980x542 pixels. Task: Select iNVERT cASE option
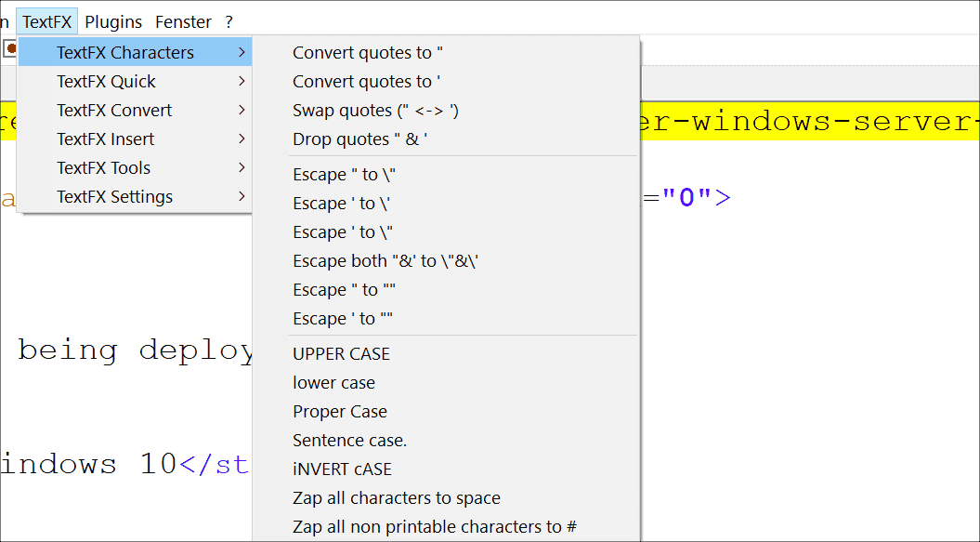point(342,469)
